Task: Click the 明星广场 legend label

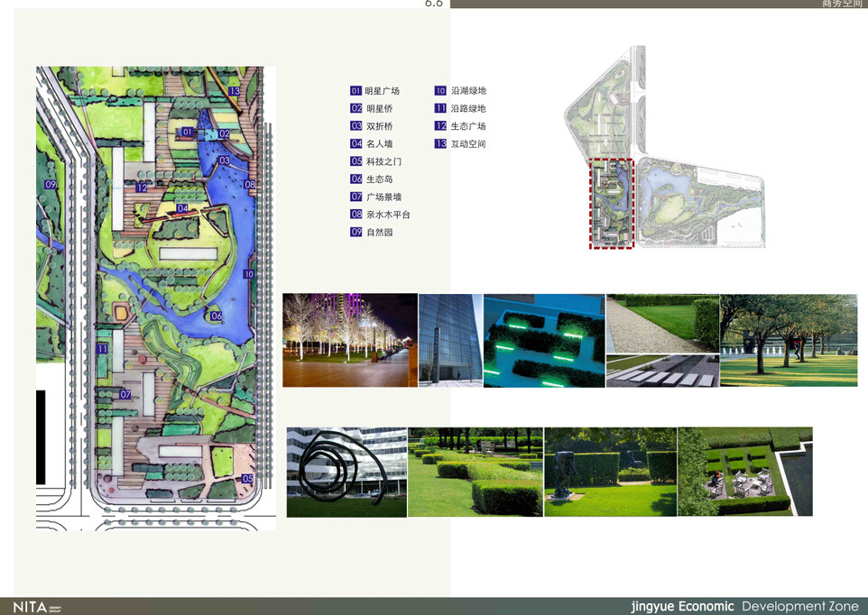Action: click(x=383, y=91)
